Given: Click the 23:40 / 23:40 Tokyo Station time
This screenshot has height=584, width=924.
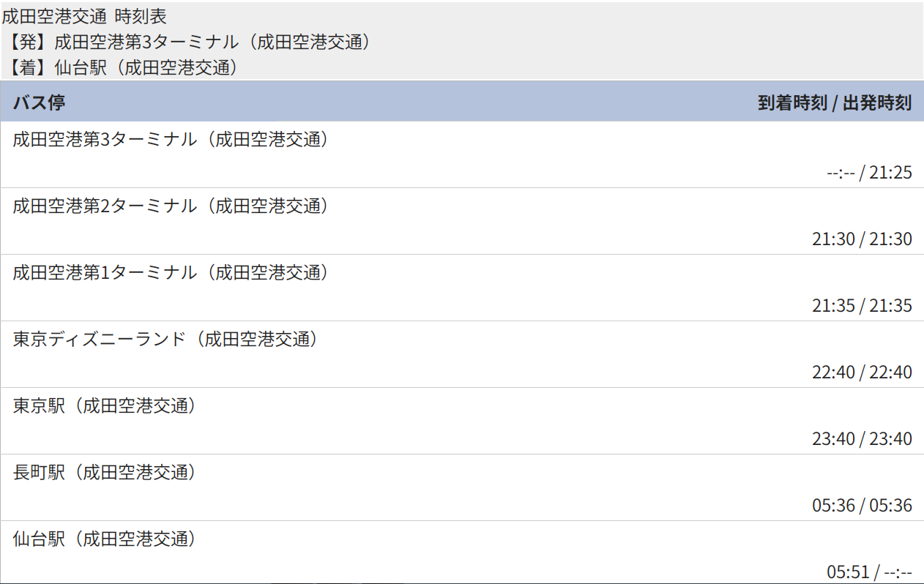Looking at the screenshot, I should pos(862,439).
